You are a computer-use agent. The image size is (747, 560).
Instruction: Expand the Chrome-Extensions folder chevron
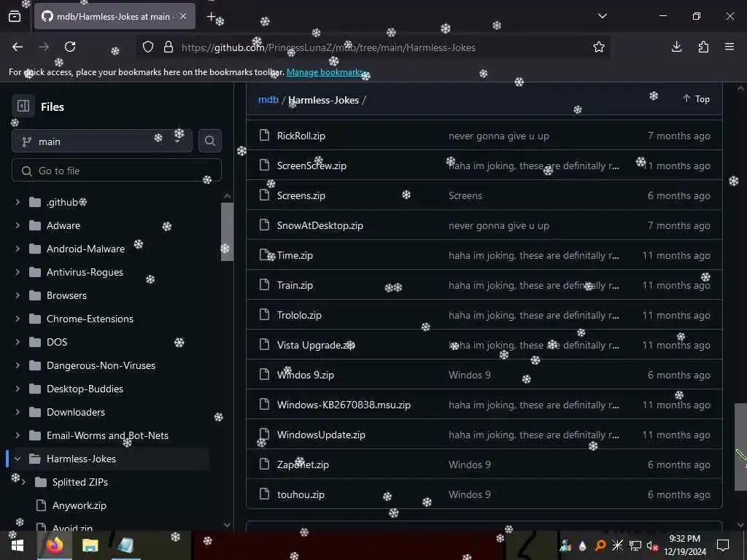pos(18,319)
